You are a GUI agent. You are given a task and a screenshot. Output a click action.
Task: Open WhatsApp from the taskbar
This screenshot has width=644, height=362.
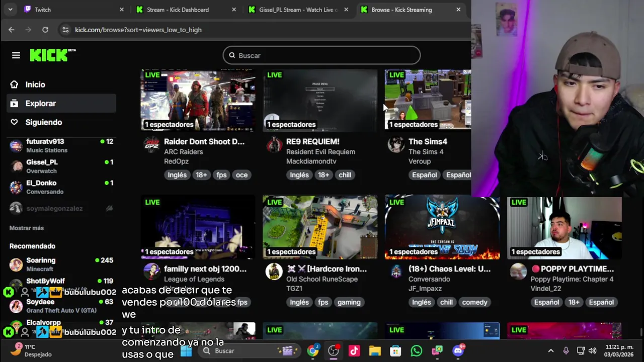pyautogui.click(x=416, y=350)
